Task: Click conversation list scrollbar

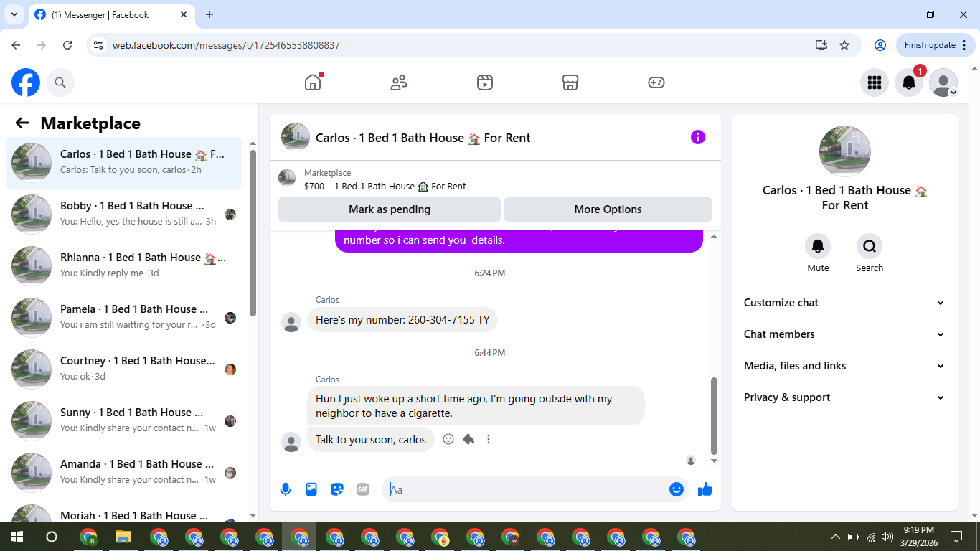Action: pos(253,233)
